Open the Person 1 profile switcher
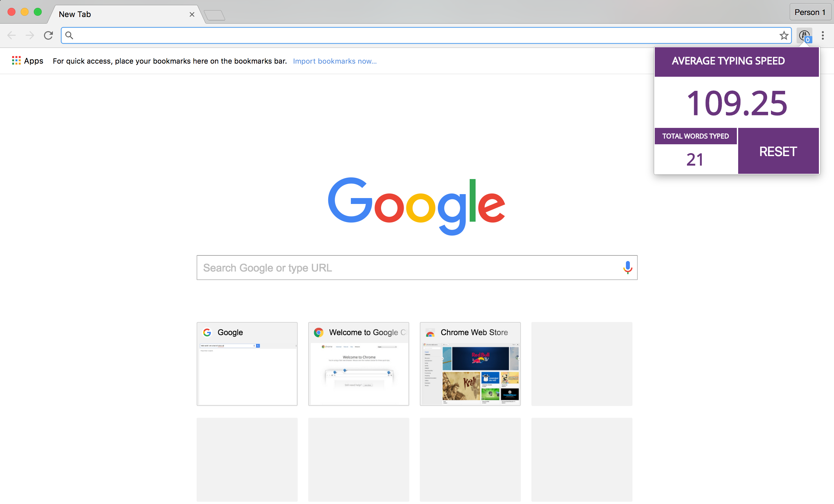This screenshot has width=834, height=504. click(809, 12)
